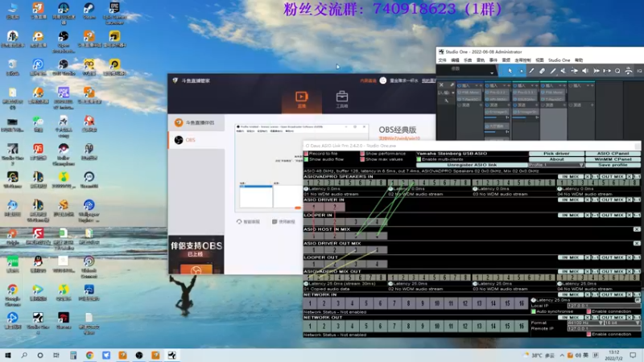Viewport: 644px width, 362px height.
Task: Click IN MIX on the ASIO DRIVER IN row
Action: coord(571,200)
